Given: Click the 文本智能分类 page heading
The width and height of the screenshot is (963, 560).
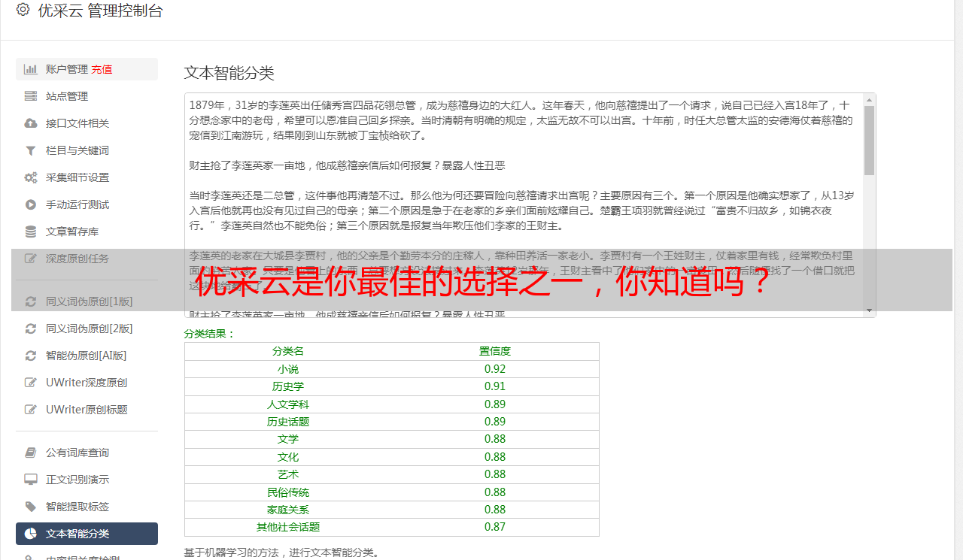Looking at the screenshot, I should [229, 73].
